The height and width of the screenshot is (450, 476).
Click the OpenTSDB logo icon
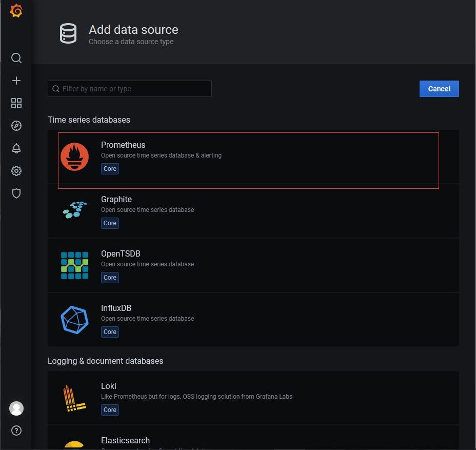click(75, 265)
